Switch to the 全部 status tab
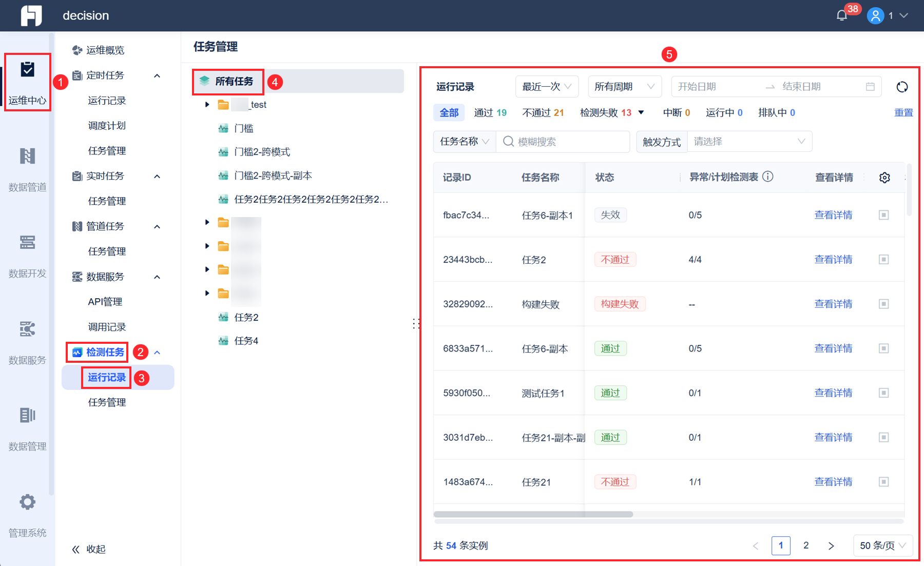This screenshot has width=924, height=566. (x=449, y=112)
